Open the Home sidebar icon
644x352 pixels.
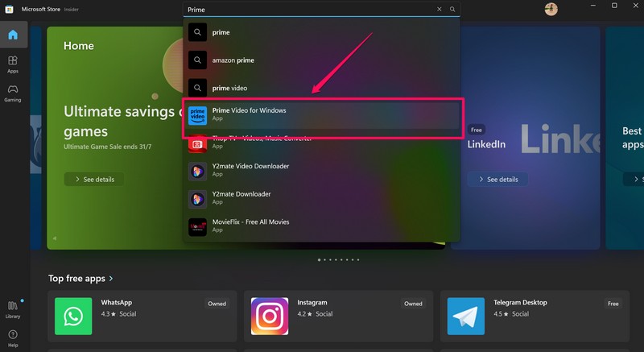coord(13,35)
